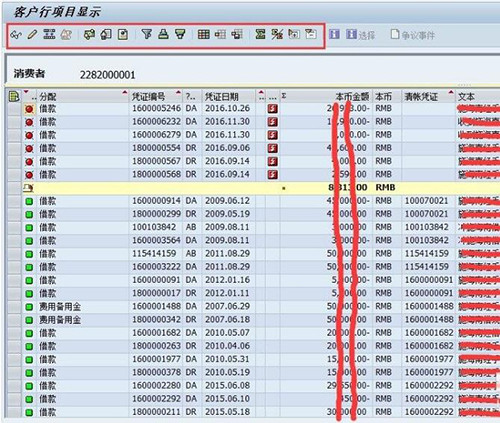Click document number 1600003222
Screen dimensions: 500x423
(156, 267)
